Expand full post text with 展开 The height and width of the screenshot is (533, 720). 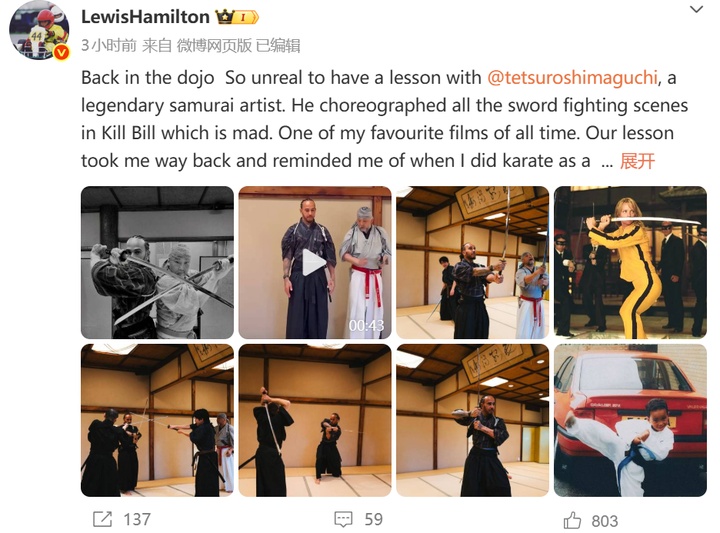(637, 161)
